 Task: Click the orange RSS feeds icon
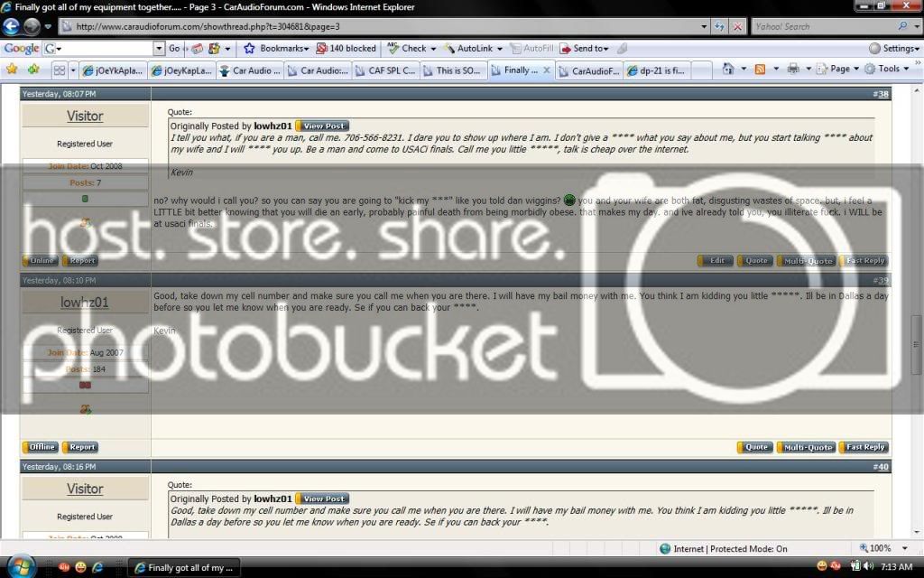click(x=760, y=69)
